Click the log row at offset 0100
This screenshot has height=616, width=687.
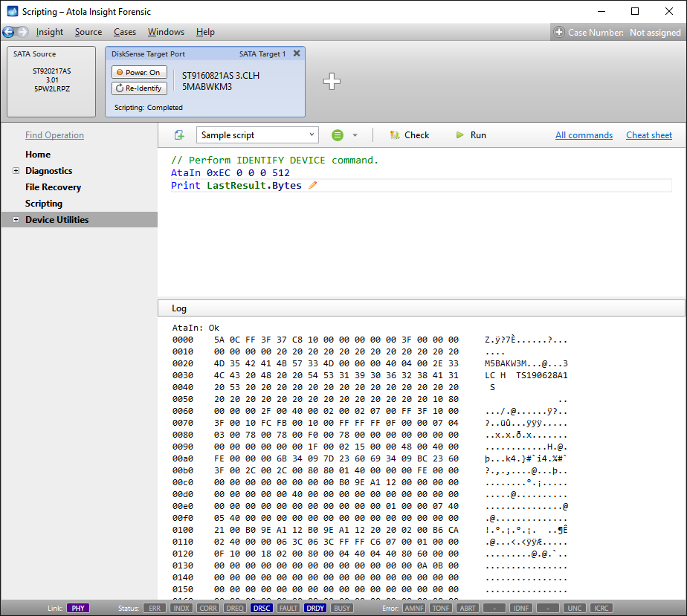[x=370, y=530]
